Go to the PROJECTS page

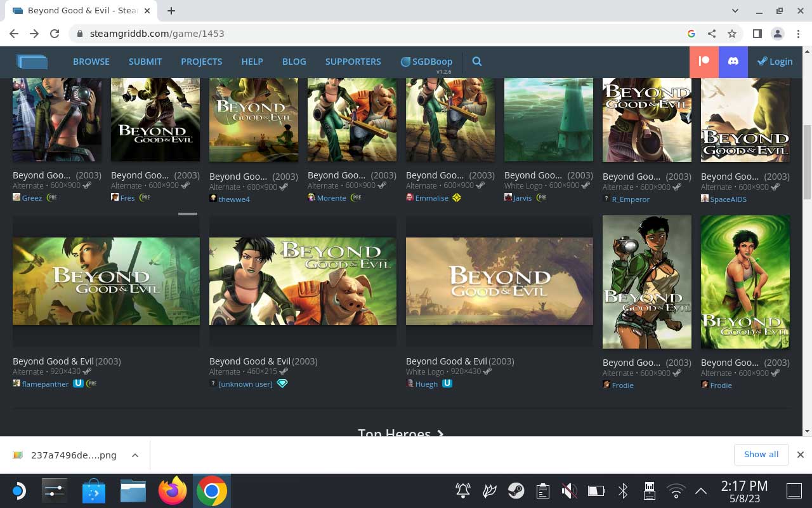[202, 62]
